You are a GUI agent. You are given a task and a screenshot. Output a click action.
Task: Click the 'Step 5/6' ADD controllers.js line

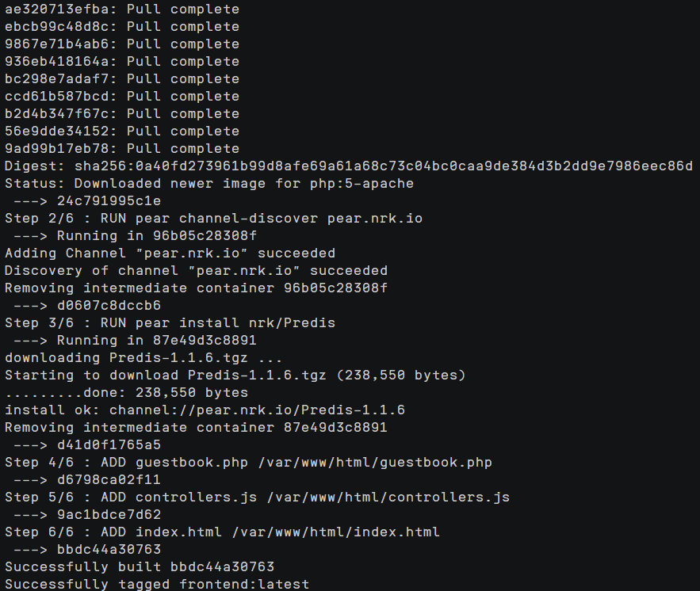(257, 497)
